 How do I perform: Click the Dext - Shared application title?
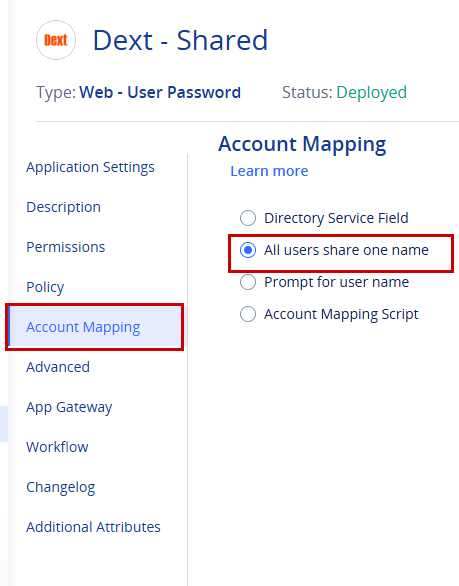(x=180, y=40)
